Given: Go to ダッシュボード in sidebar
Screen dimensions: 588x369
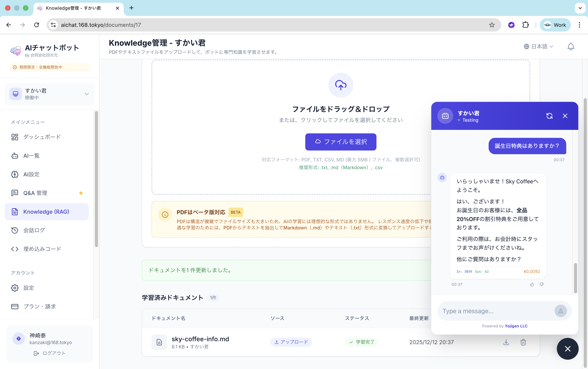Looking at the screenshot, I should [42, 137].
